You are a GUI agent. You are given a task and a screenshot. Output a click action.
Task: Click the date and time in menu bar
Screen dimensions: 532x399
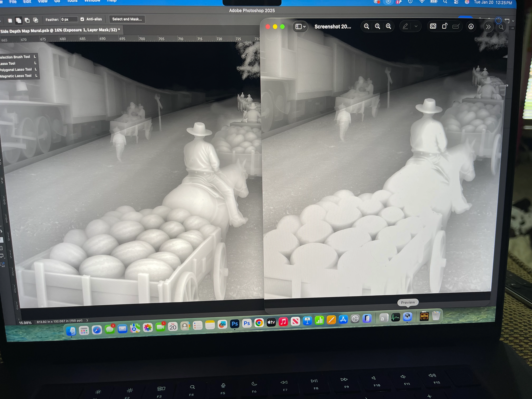click(x=493, y=2)
